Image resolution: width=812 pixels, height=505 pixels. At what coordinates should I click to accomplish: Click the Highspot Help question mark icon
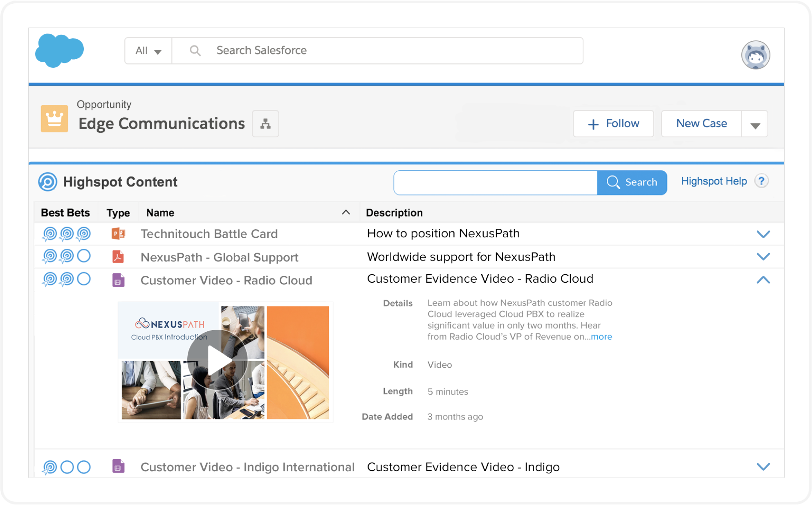coord(761,181)
